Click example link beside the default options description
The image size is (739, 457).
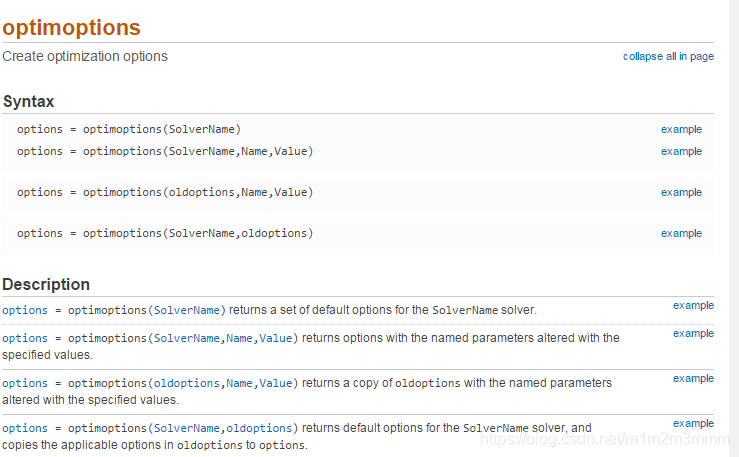tap(693, 306)
